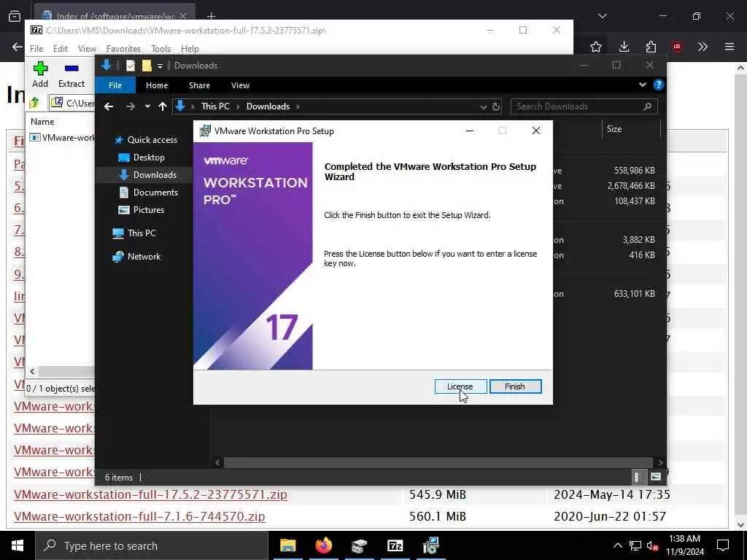The width and height of the screenshot is (747, 560).
Task: Expand the address bar history dropdown
Action: click(484, 106)
